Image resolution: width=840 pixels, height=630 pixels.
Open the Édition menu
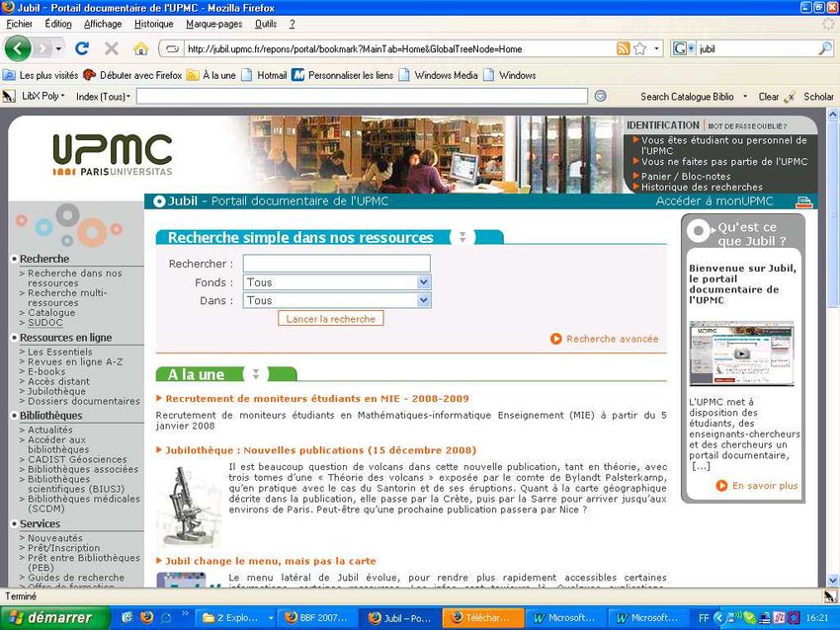coord(58,24)
